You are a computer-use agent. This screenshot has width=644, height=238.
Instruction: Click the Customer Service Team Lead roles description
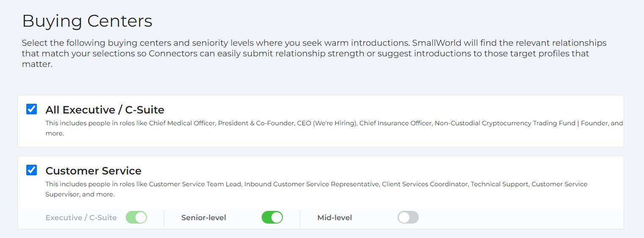(195, 184)
